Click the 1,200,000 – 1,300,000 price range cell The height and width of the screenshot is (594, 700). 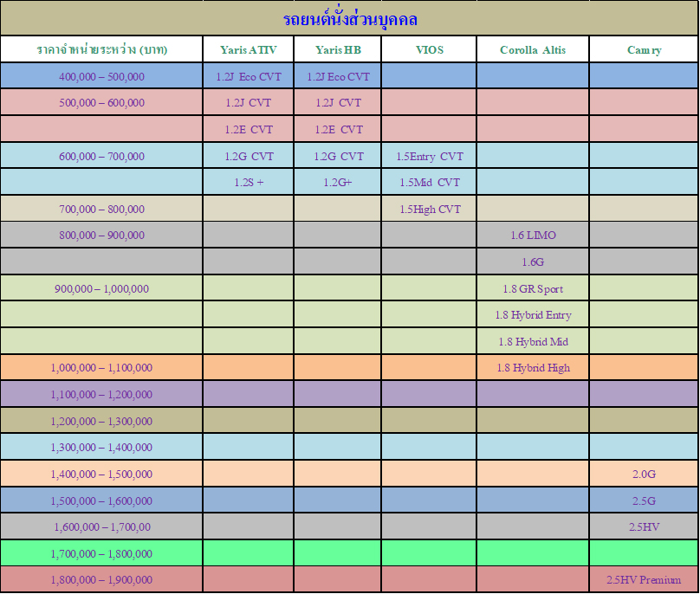[101, 421]
